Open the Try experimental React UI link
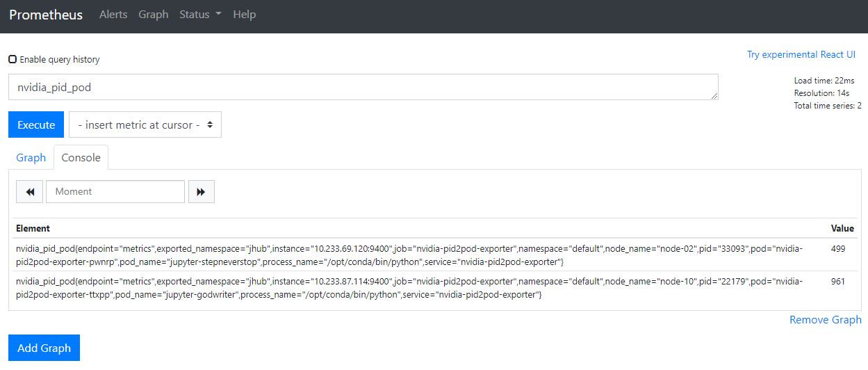The width and height of the screenshot is (868, 370). 801,54
